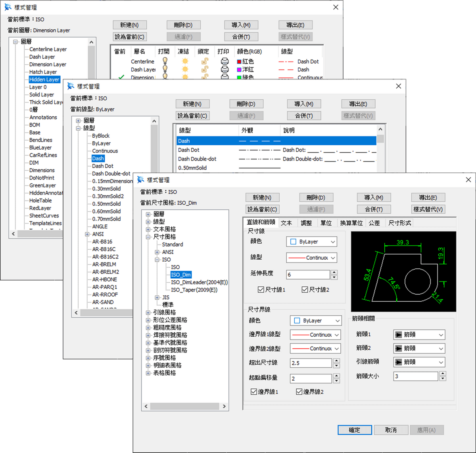Uncheck the 邊界線2 checkbox
Viewport: 476px width, 453px height.
[x=299, y=392]
